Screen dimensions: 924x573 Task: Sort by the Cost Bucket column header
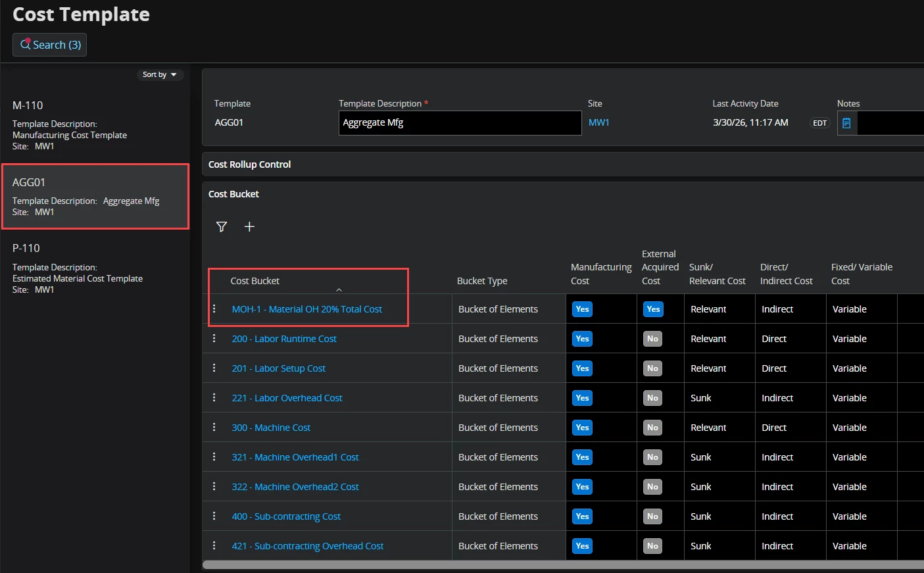click(x=255, y=281)
